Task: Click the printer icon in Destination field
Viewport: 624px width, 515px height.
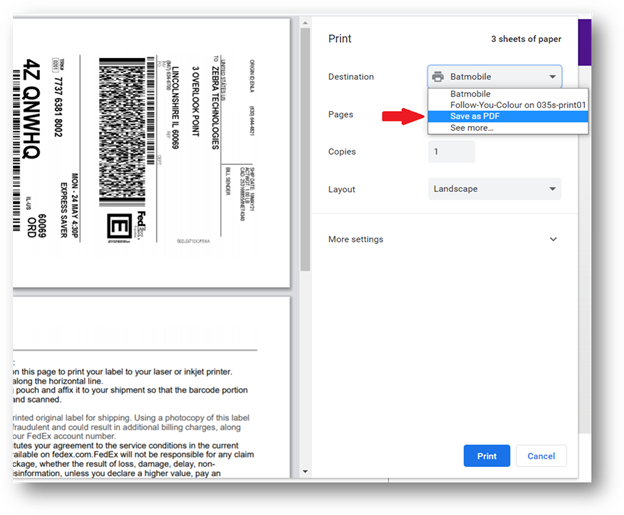Action: tap(437, 77)
